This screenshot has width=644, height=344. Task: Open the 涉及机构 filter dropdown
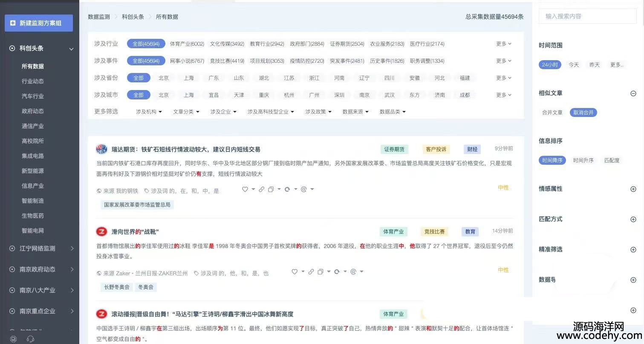tap(149, 112)
